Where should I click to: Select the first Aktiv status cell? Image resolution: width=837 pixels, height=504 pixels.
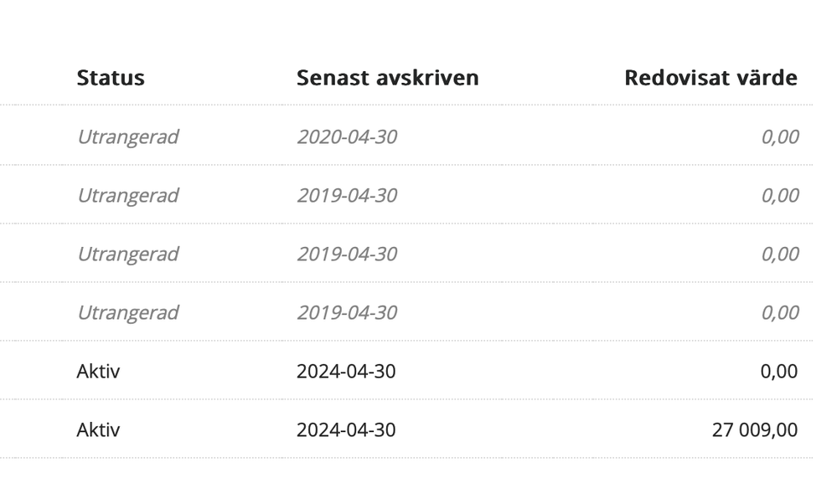coord(98,371)
